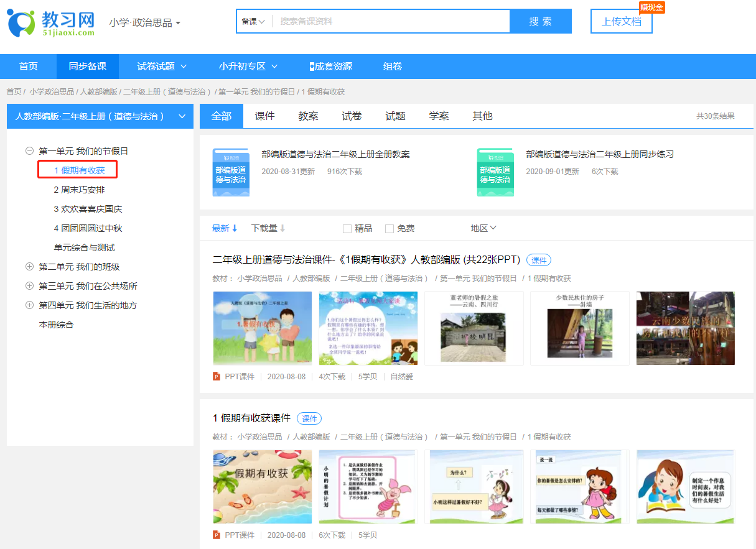Check the 免费 filter checkbox

click(x=390, y=229)
